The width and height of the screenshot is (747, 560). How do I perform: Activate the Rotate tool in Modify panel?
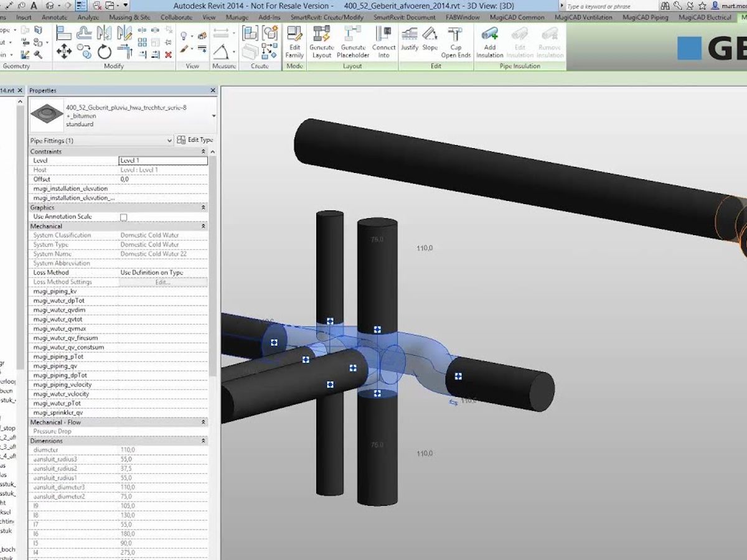pyautogui.click(x=104, y=52)
